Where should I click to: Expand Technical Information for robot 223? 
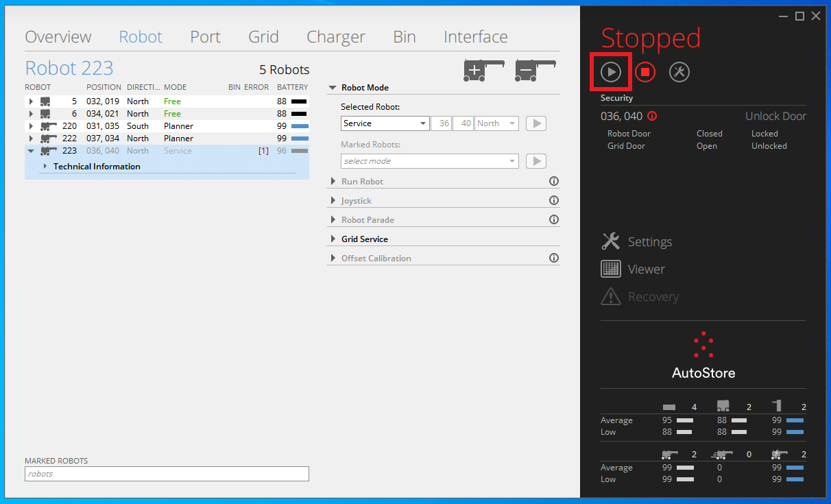(45, 167)
